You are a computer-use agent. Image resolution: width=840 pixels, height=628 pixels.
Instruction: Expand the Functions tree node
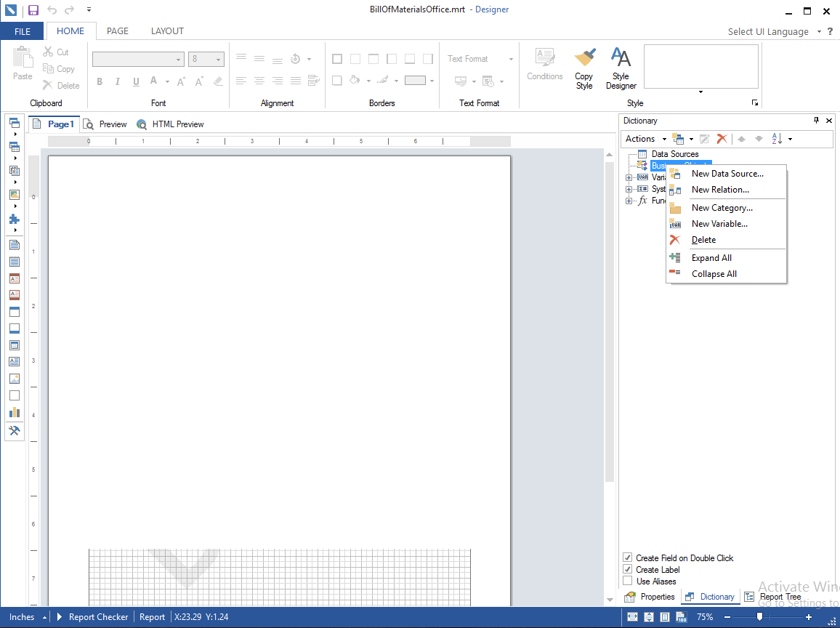pyautogui.click(x=629, y=201)
